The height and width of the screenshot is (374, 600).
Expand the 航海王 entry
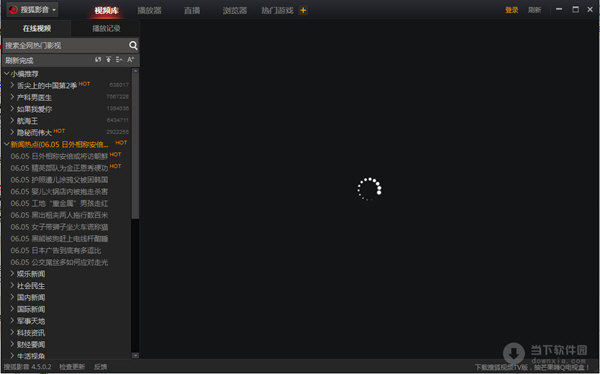pos(12,121)
